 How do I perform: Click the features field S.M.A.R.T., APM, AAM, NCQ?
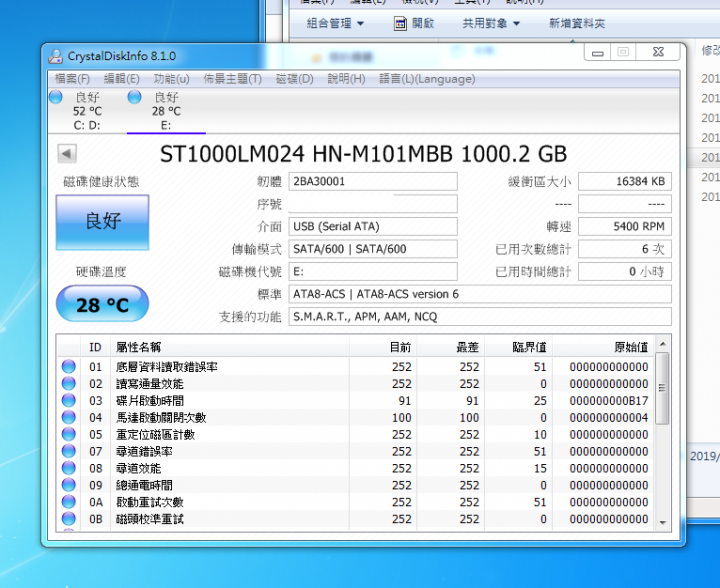click(480, 316)
